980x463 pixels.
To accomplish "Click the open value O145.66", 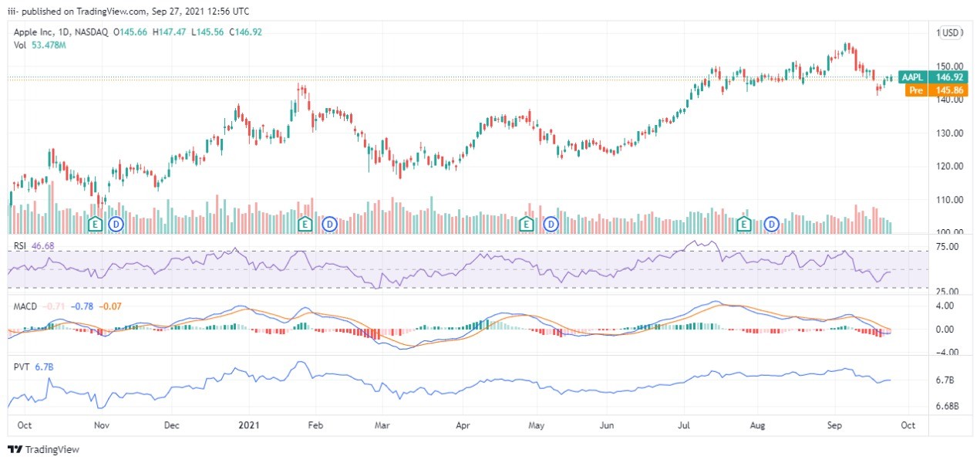I will (x=131, y=32).
